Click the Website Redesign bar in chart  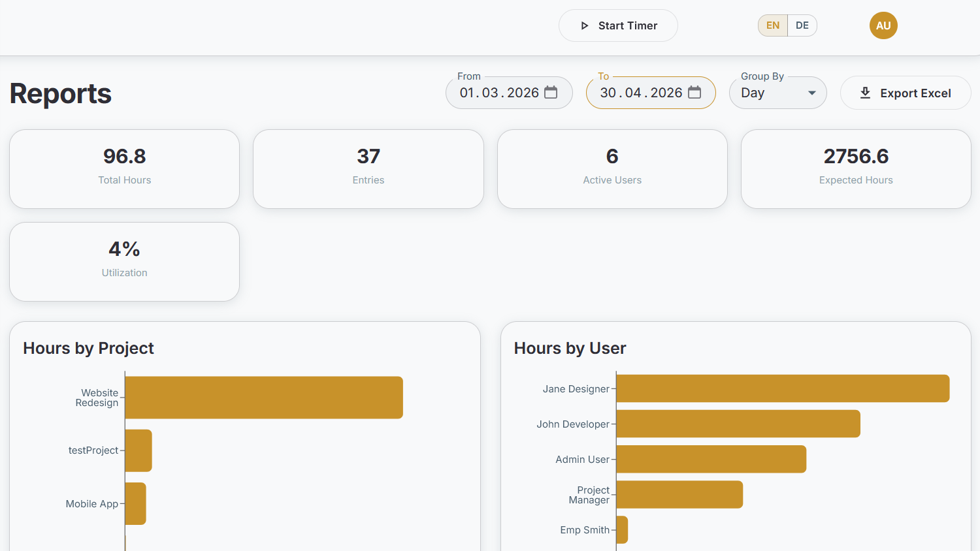pos(264,398)
